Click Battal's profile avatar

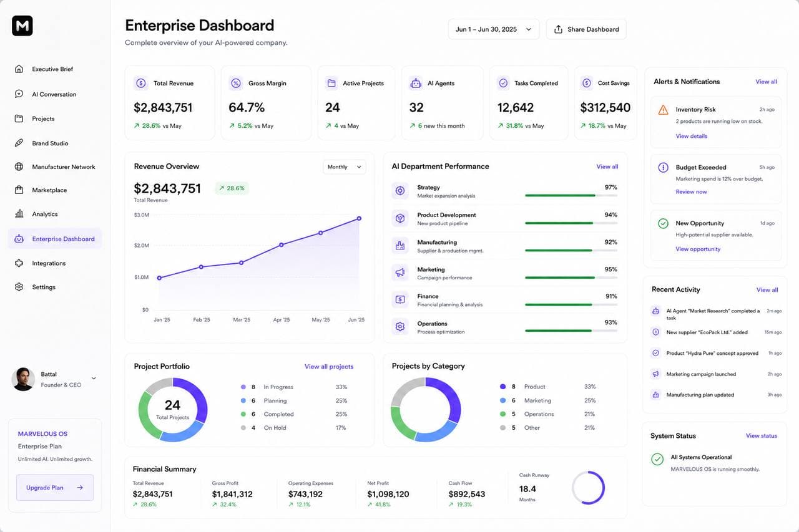coord(23,379)
